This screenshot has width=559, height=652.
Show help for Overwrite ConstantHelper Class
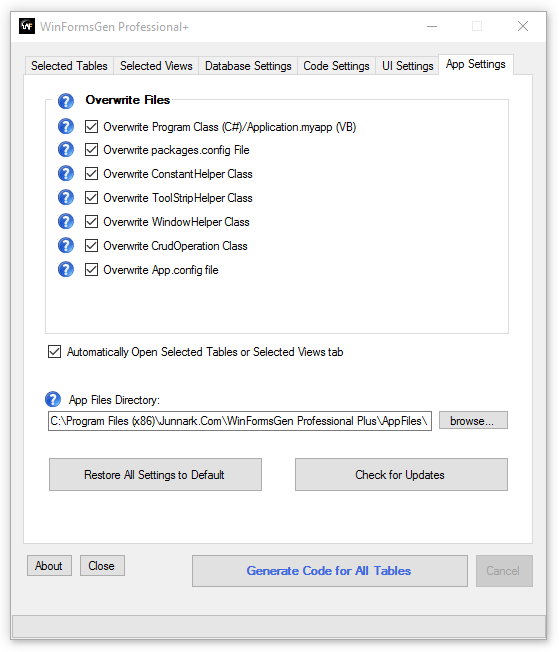click(66, 173)
